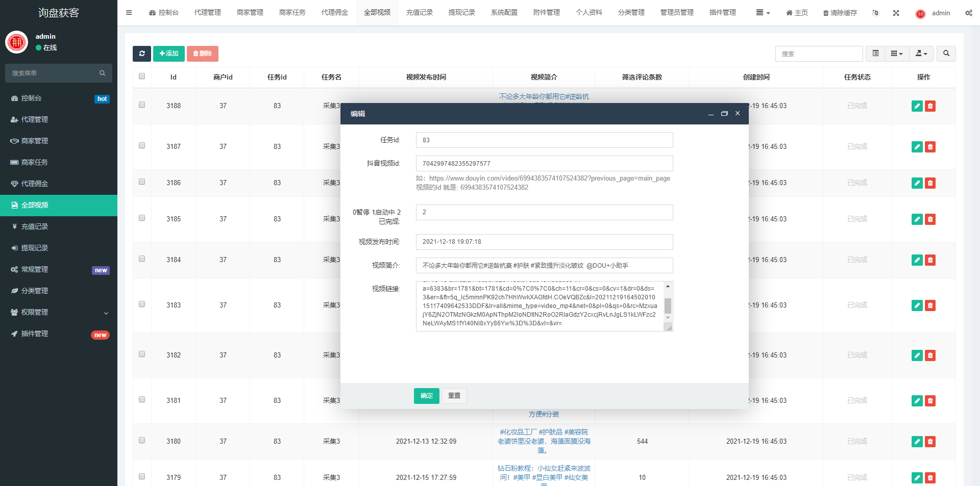Click the 视频链接 textarea scrollbar

point(668,306)
